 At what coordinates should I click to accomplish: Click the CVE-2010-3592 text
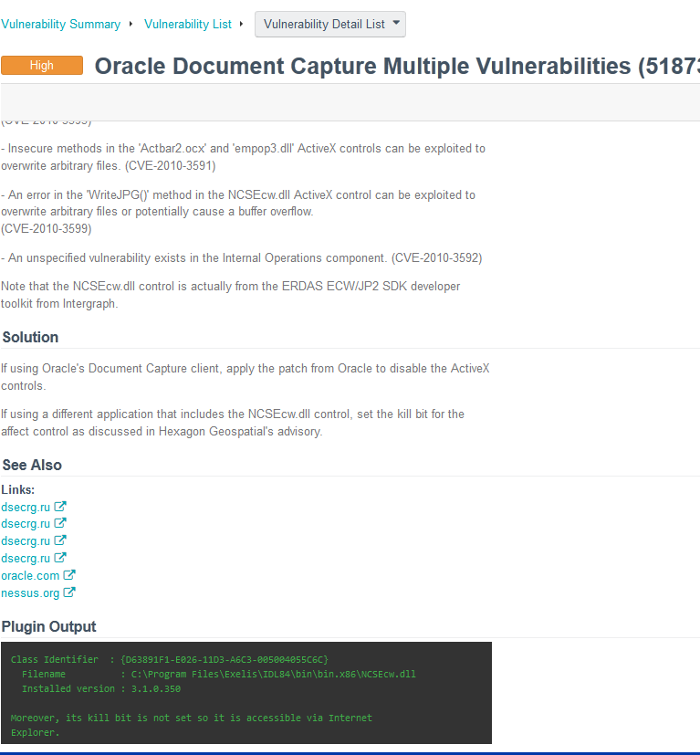(x=436, y=258)
